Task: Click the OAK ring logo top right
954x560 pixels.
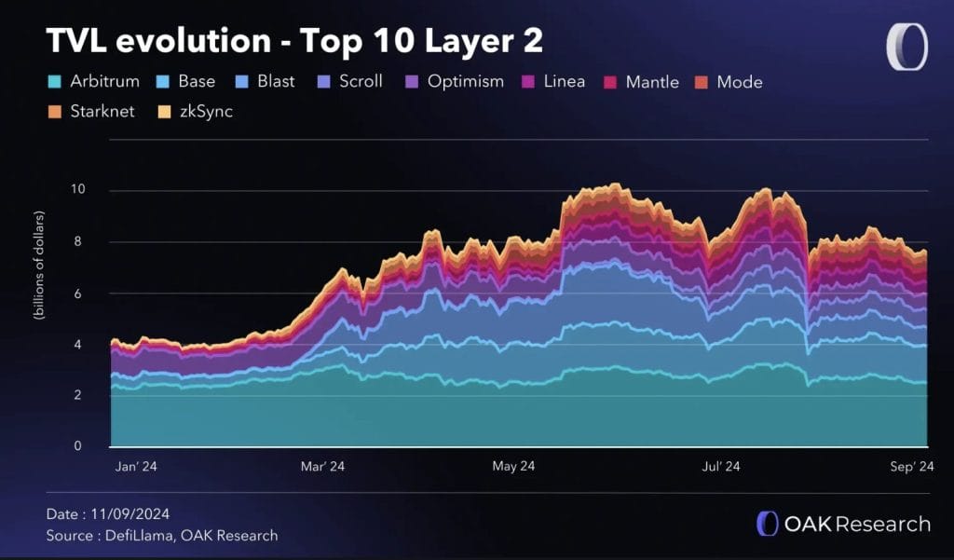Action: tap(906, 47)
